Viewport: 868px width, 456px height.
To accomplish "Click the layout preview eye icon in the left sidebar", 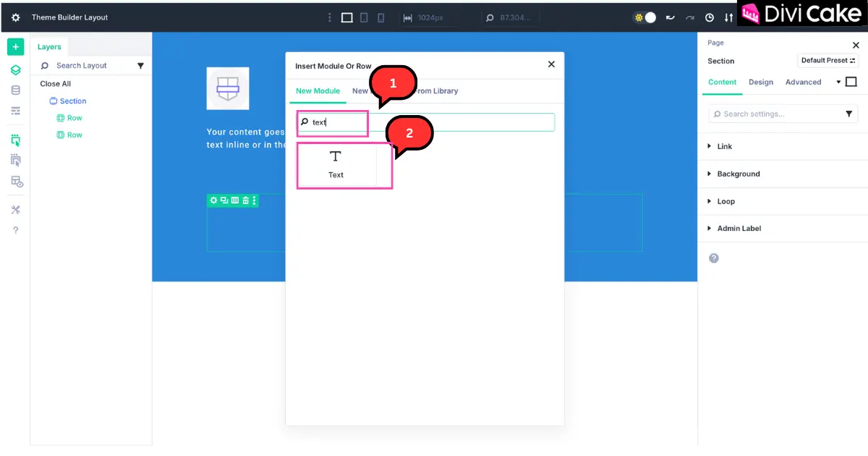I will tap(17, 182).
